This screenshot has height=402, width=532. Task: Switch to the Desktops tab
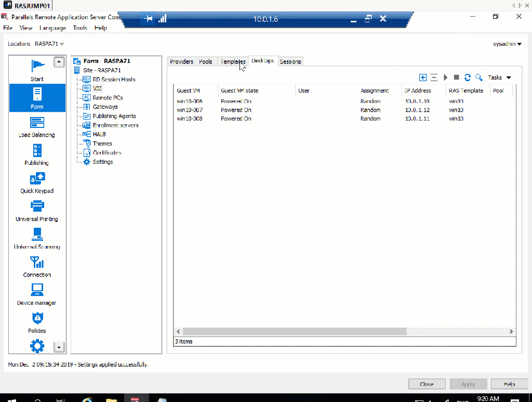point(263,61)
